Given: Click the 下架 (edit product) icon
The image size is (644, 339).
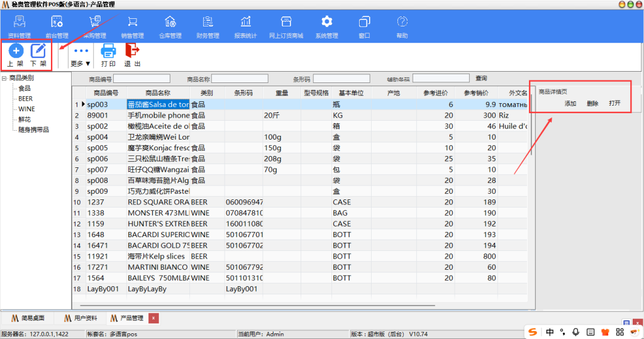Looking at the screenshot, I should [x=39, y=52].
